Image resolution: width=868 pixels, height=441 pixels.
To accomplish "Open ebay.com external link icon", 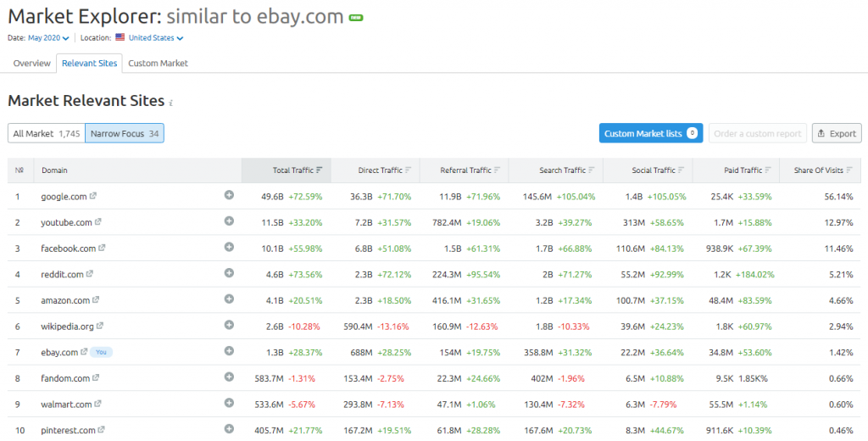I will [x=84, y=351].
